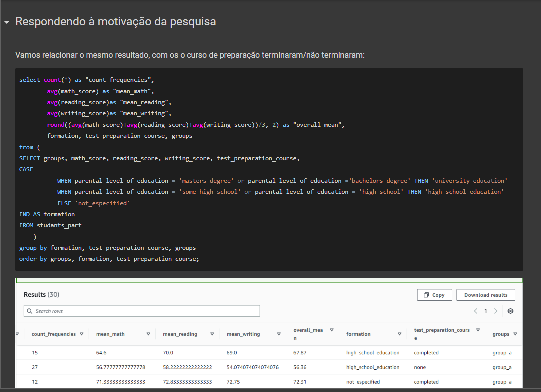Select the not_especified formation cell
The height and width of the screenshot is (392, 541).
[x=363, y=382]
